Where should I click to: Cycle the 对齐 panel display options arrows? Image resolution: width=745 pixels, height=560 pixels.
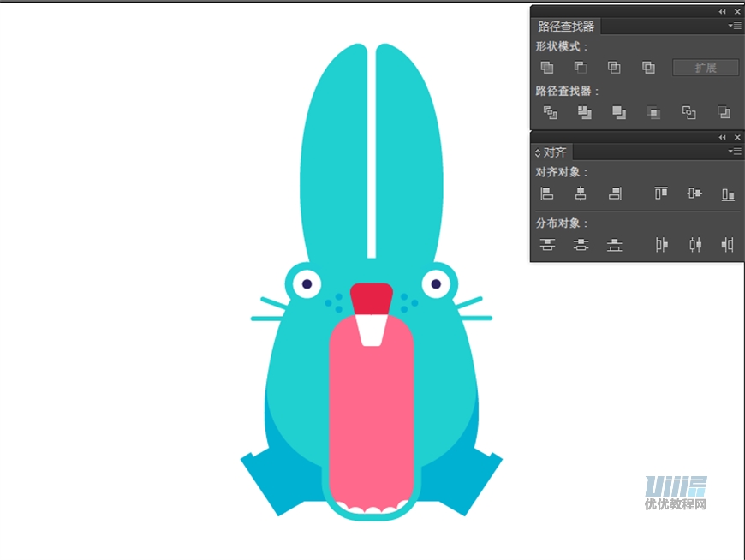[x=538, y=152]
